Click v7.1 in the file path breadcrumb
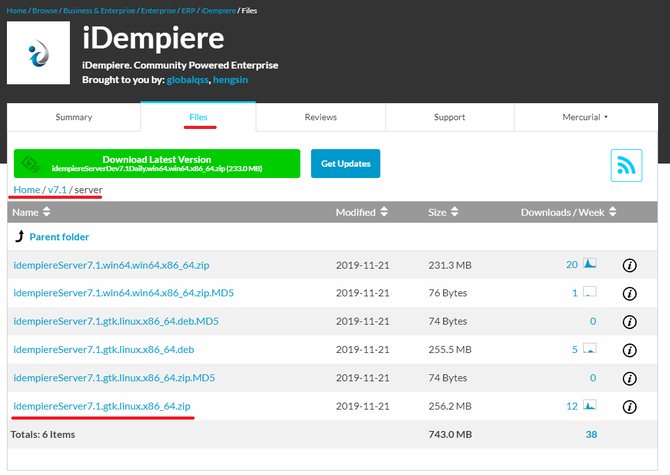This screenshot has height=475, width=670. tap(57, 190)
